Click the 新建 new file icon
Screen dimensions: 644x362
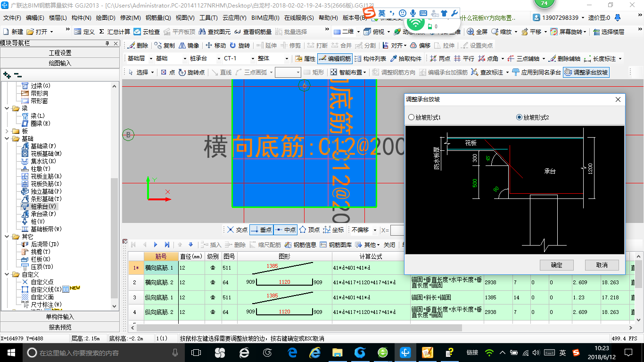(x=14, y=32)
